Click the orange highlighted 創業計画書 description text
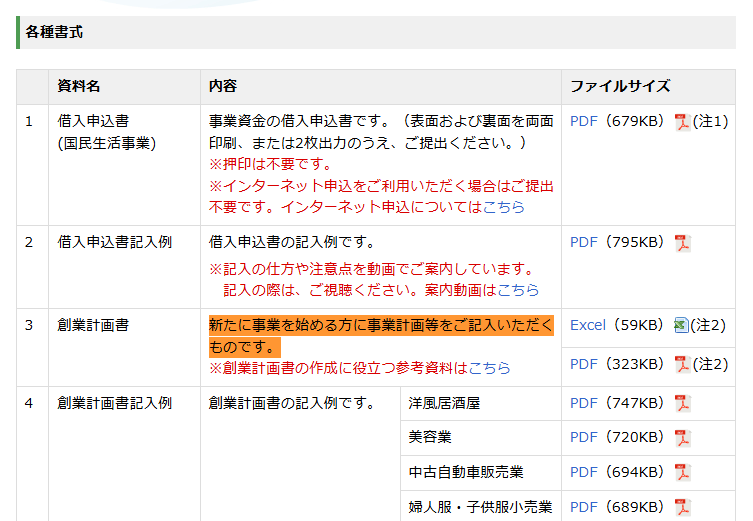Viewport: 753px width, 521px height. (x=380, y=326)
